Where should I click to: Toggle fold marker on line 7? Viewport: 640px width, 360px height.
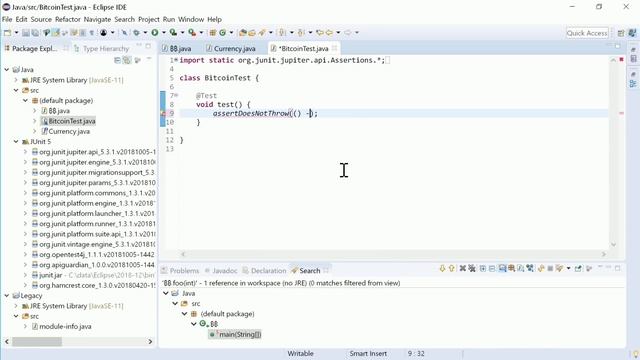coord(176,96)
